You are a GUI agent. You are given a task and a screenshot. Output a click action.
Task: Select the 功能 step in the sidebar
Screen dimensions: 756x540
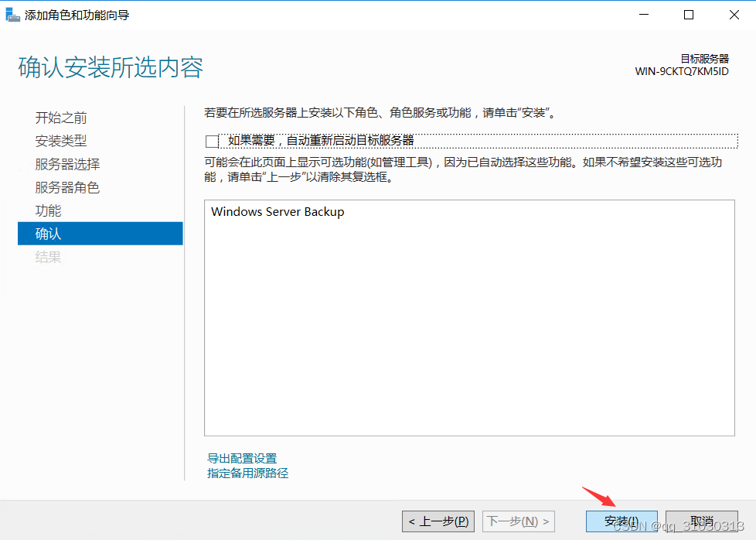coord(48,210)
